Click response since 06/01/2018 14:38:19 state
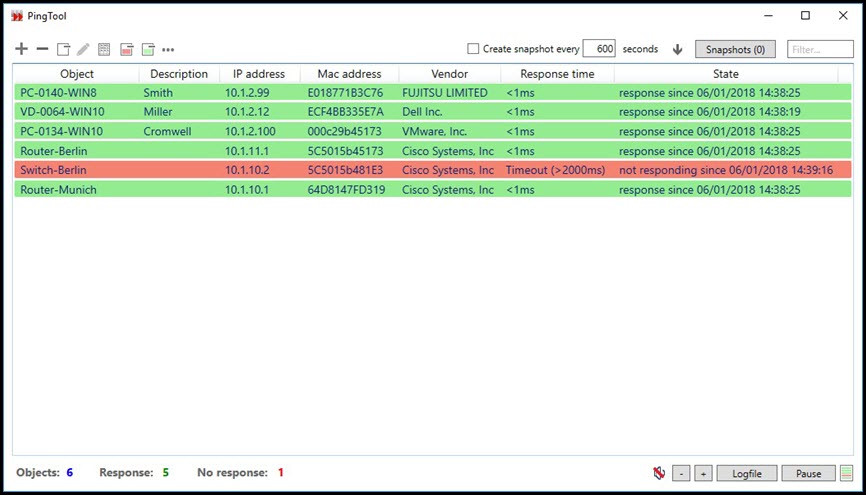Viewport: 866px width, 495px height. (709, 112)
